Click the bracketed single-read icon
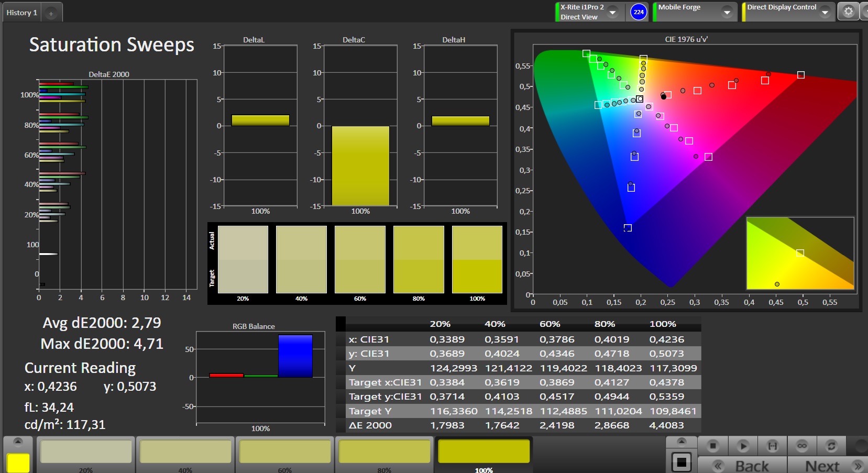 click(x=772, y=446)
